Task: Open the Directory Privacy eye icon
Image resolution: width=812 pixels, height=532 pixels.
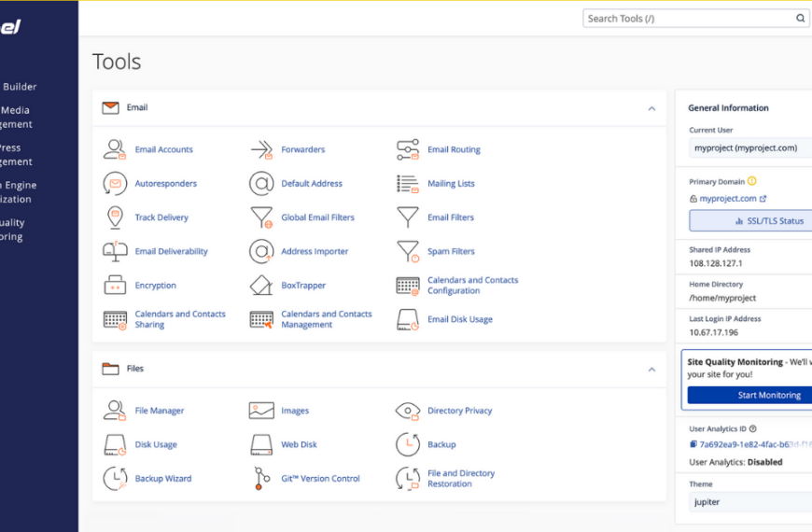Action: point(408,411)
